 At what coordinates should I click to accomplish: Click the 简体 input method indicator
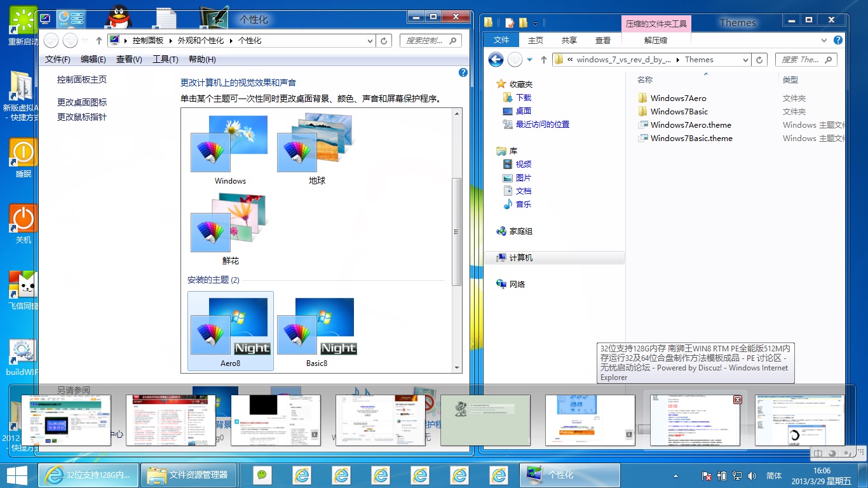pos(774,475)
